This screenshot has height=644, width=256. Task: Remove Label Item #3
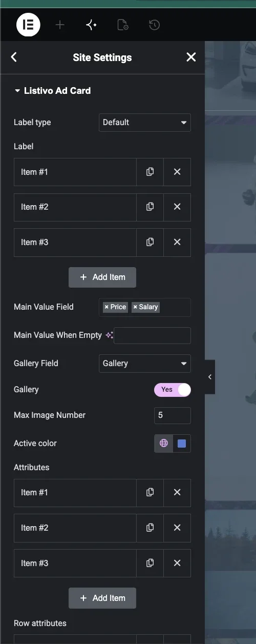pos(177,242)
